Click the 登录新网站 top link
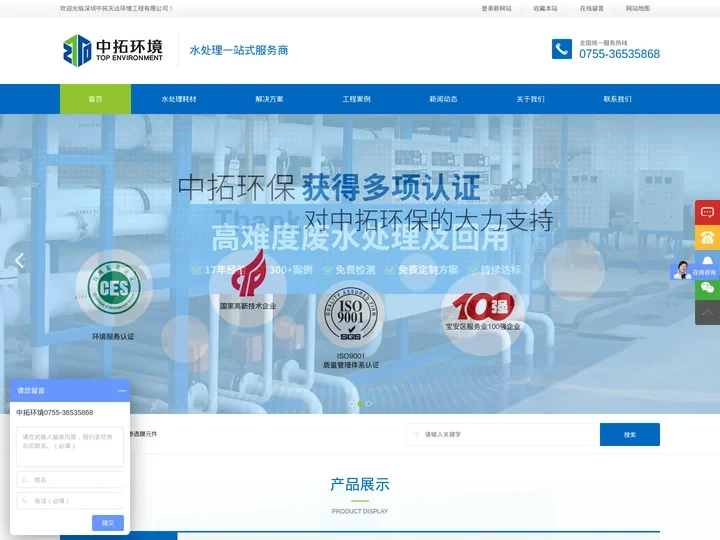Viewport: 720px width, 540px height. [x=496, y=8]
